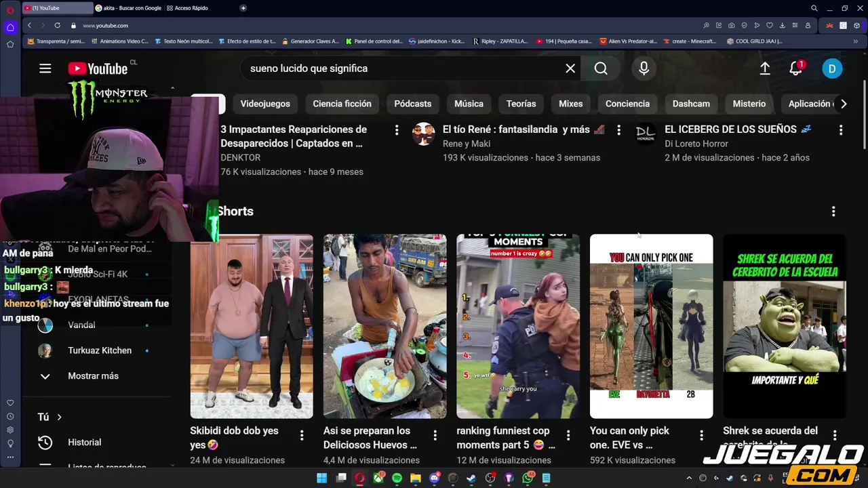Play the Shrek se acuerda short thumbnail

tap(785, 327)
